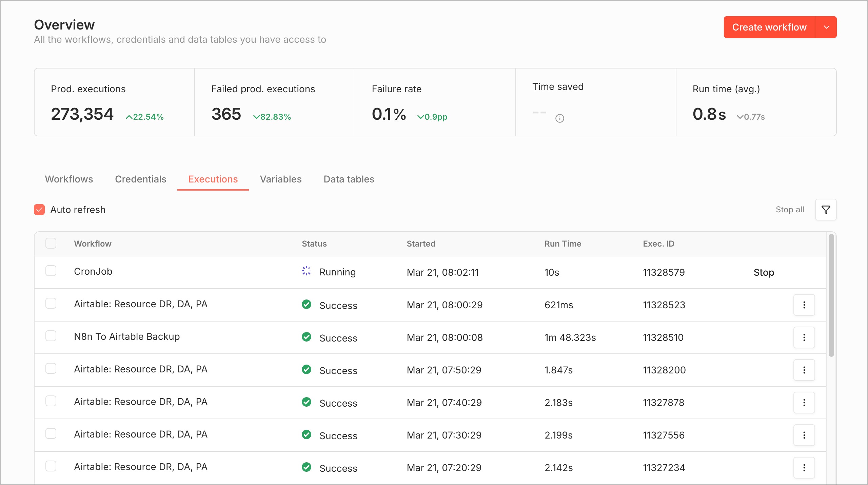Stop the running CronJob execution

pos(764,272)
